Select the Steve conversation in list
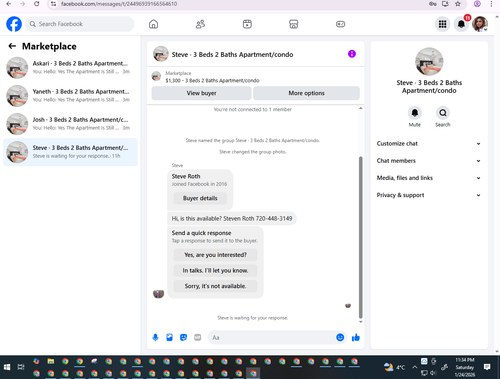 [x=70, y=152]
